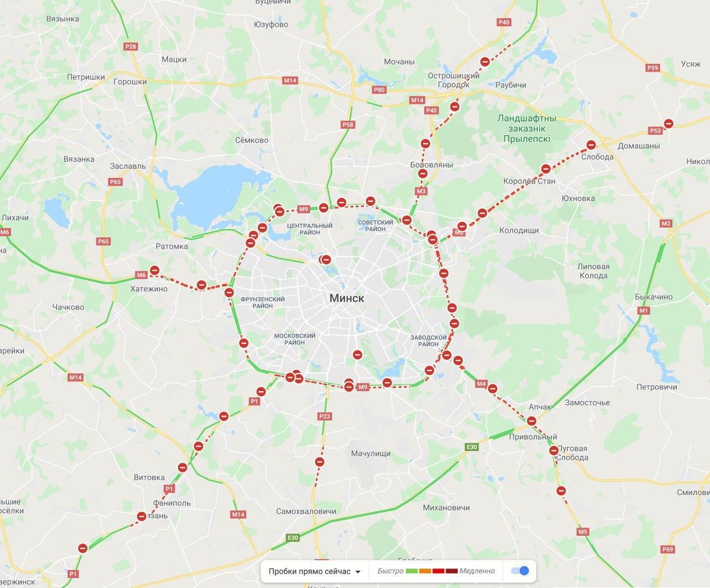Click the green Быстро color swatch

[411, 571]
